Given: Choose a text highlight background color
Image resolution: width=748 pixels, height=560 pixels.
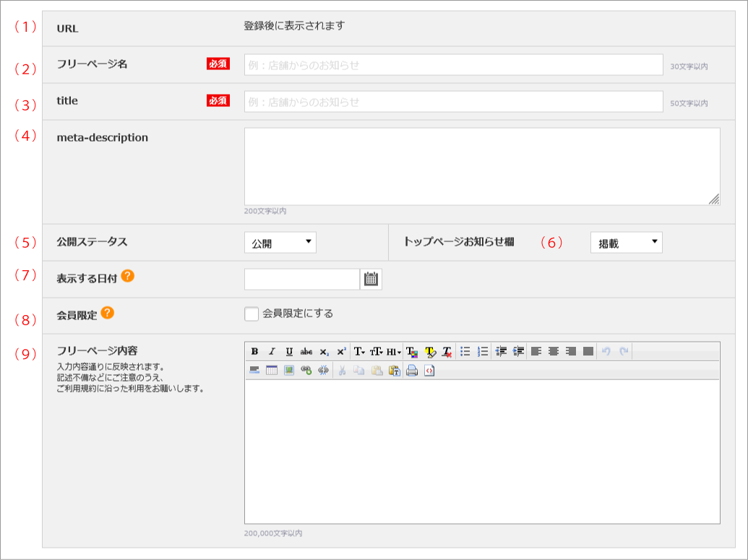Looking at the screenshot, I should (x=430, y=351).
